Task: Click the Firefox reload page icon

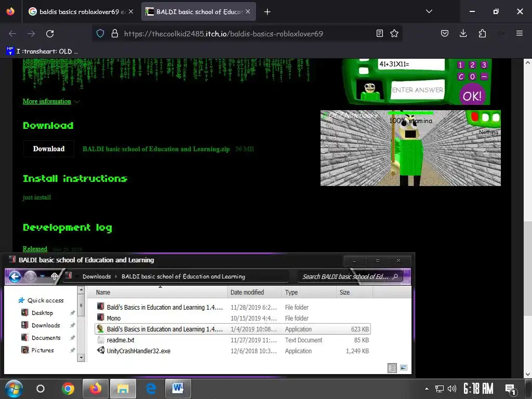Action: pos(50,34)
